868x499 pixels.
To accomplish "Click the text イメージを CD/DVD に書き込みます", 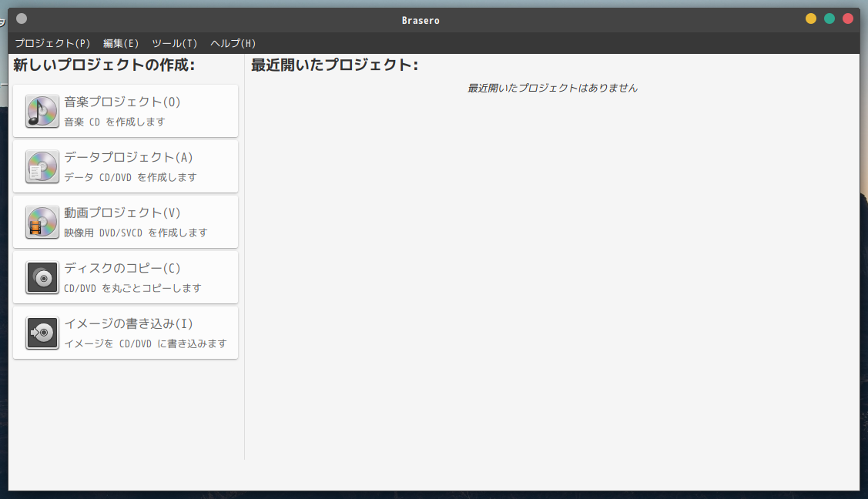I will pyautogui.click(x=146, y=343).
